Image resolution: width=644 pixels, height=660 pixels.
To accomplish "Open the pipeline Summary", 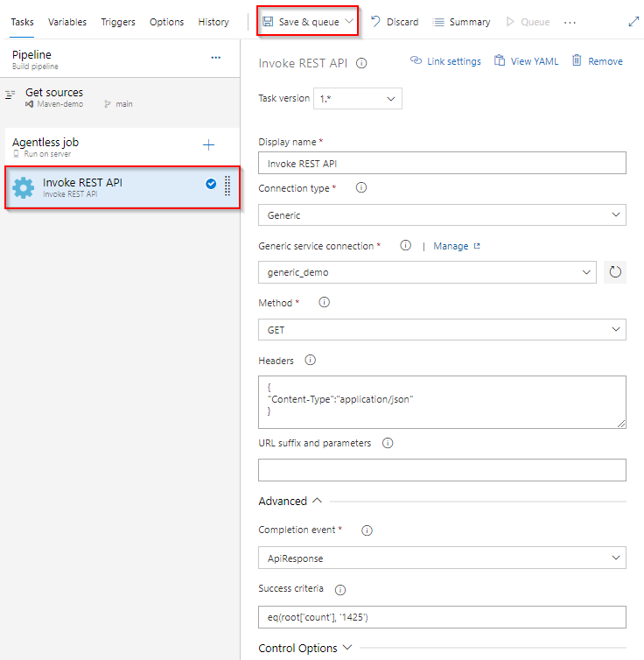I will (461, 22).
